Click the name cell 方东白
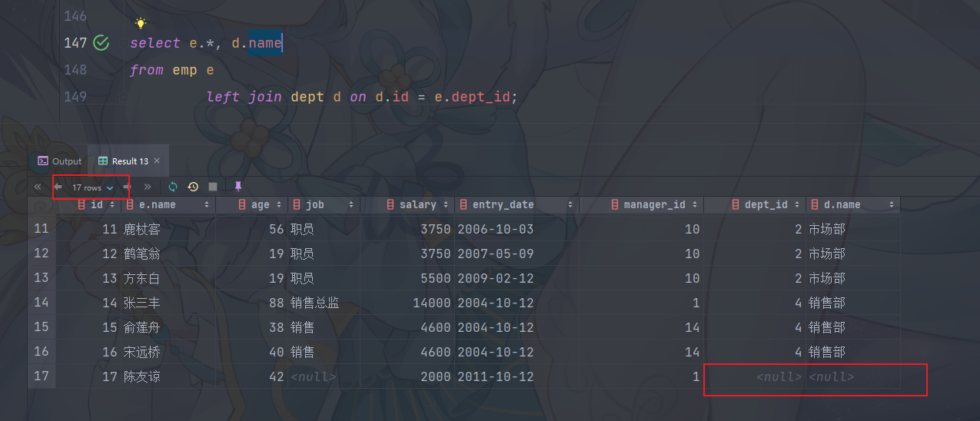The width and height of the screenshot is (980, 421). tap(141, 278)
